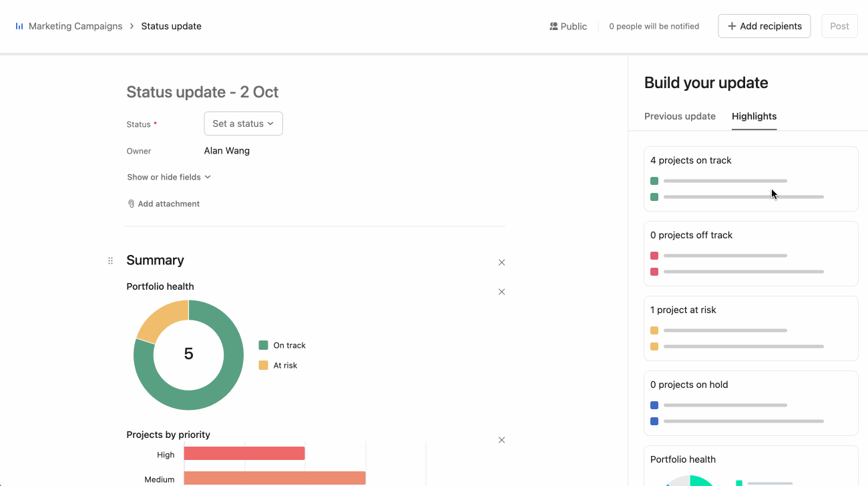
Task: Click the Summary section drag handle
Action: (x=111, y=261)
